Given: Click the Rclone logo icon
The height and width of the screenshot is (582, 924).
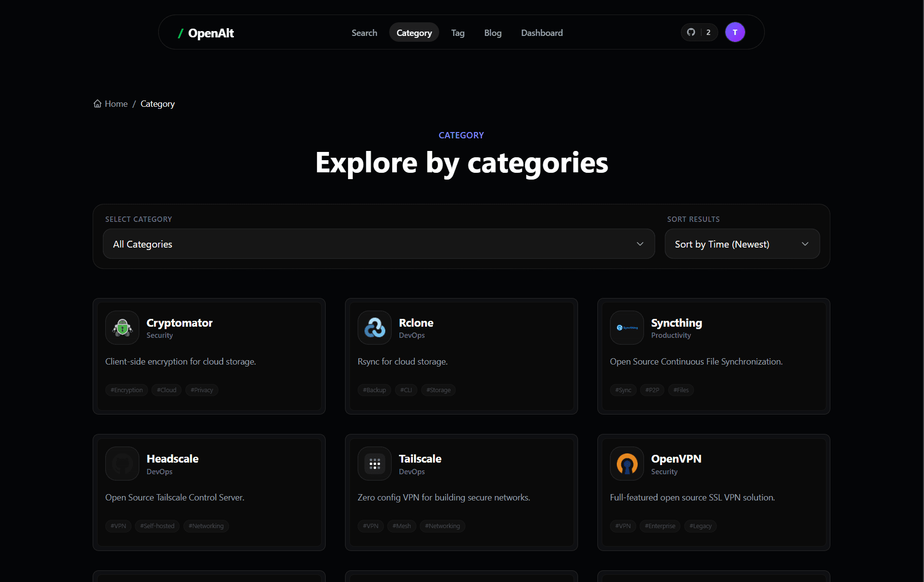Looking at the screenshot, I should click(x=375, y=328).
